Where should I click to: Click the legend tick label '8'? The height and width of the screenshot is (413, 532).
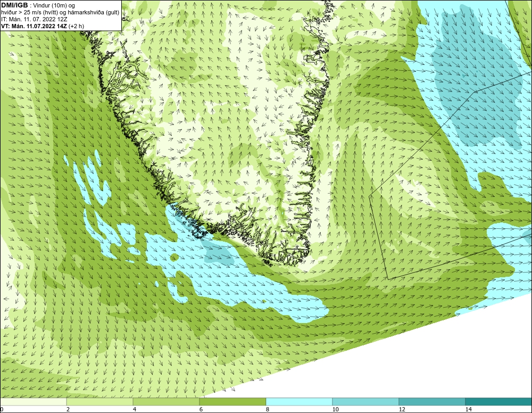point(268,410)
